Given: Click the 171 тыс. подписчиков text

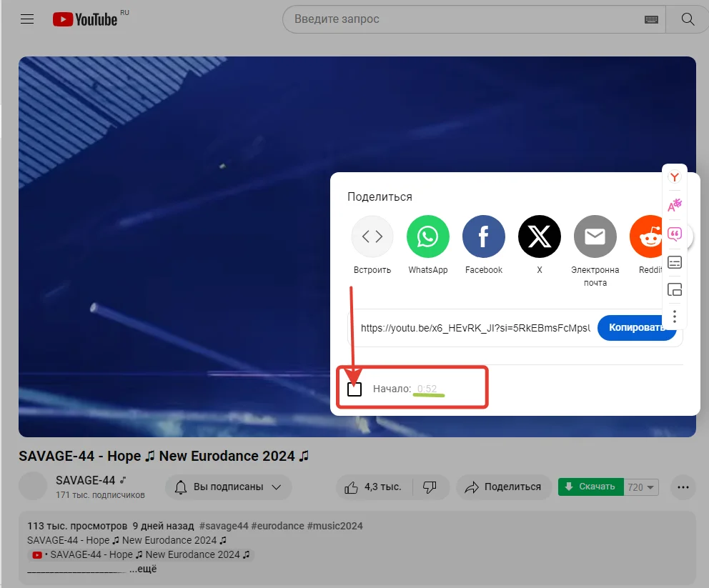Looking at the screenshot, I should (100, 495).
